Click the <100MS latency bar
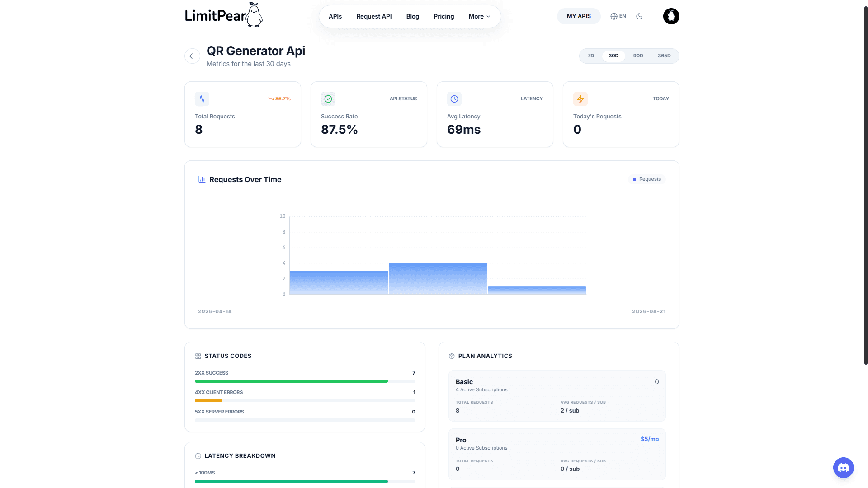The height and width of the screenshot is (488, 868). click(305, 481)
